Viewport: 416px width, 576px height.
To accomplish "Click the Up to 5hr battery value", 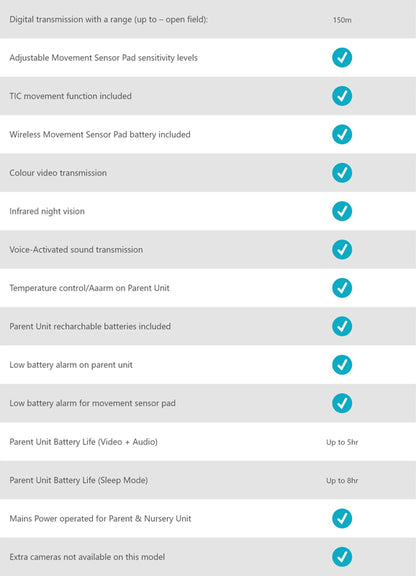I will tap(342, 442).
